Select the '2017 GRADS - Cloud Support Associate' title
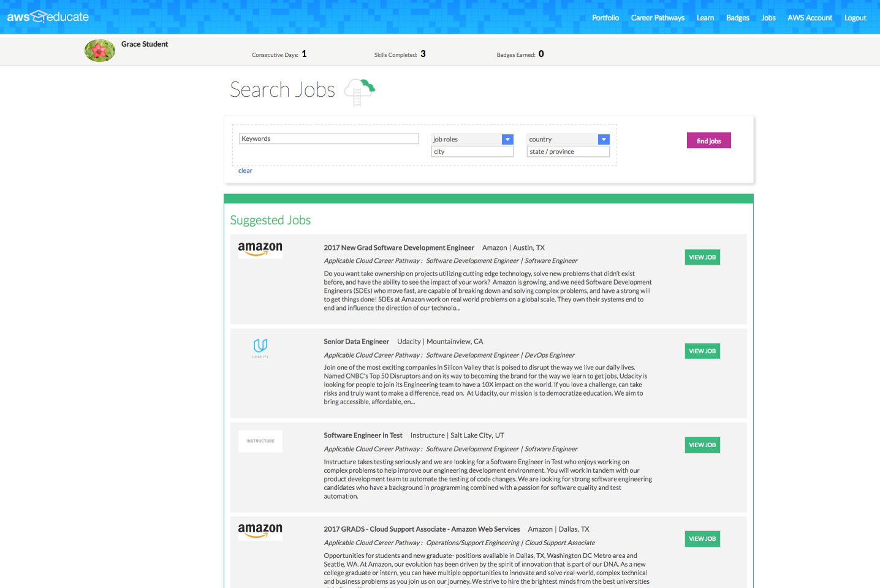Viewport: 880px width, 588px height. [422, 529]
